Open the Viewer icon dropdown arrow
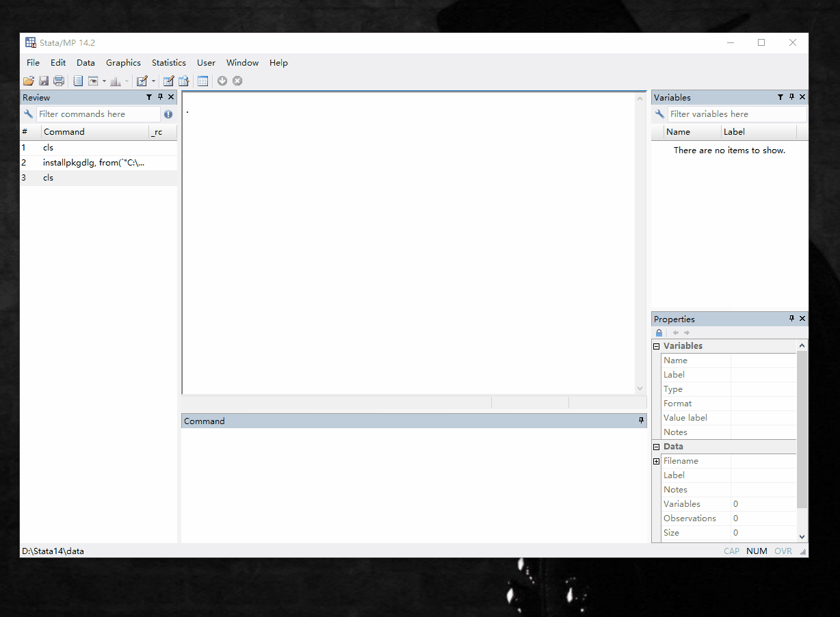The image size is (840, 617). pos(104,81)
